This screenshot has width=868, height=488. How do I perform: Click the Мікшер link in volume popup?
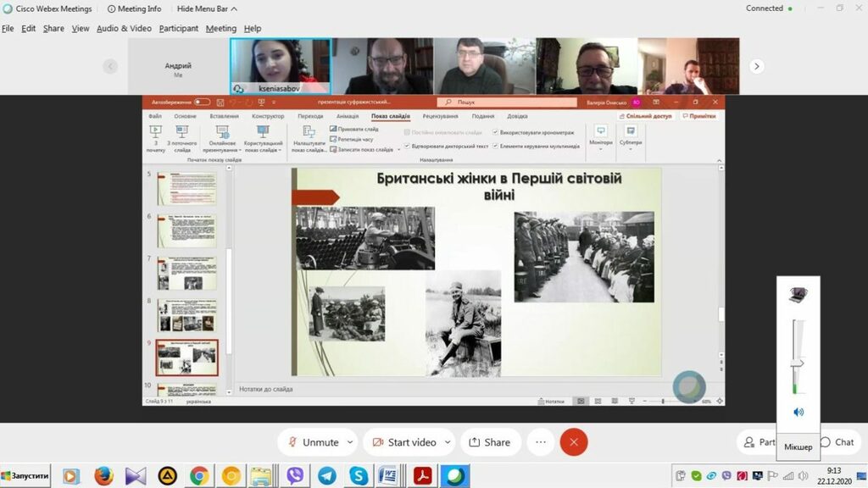[798, 447]
